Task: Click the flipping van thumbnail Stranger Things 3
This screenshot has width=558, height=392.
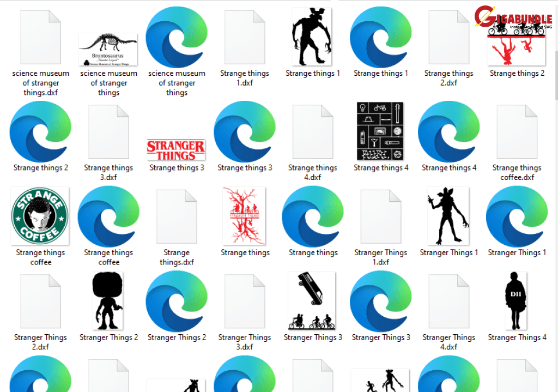Action: [312, 300]
